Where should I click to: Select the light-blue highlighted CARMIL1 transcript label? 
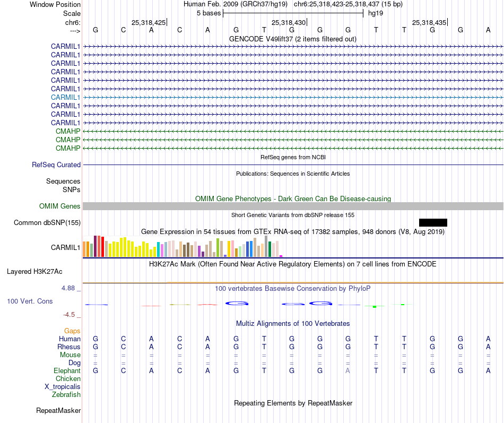[66, 97]
